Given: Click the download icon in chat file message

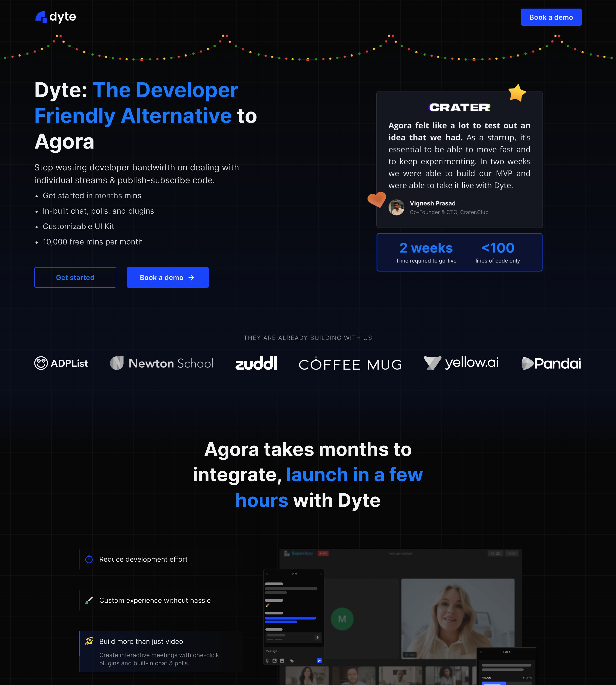Looking at the screenshot, I should pyautogui.click(x=317, y=637).
